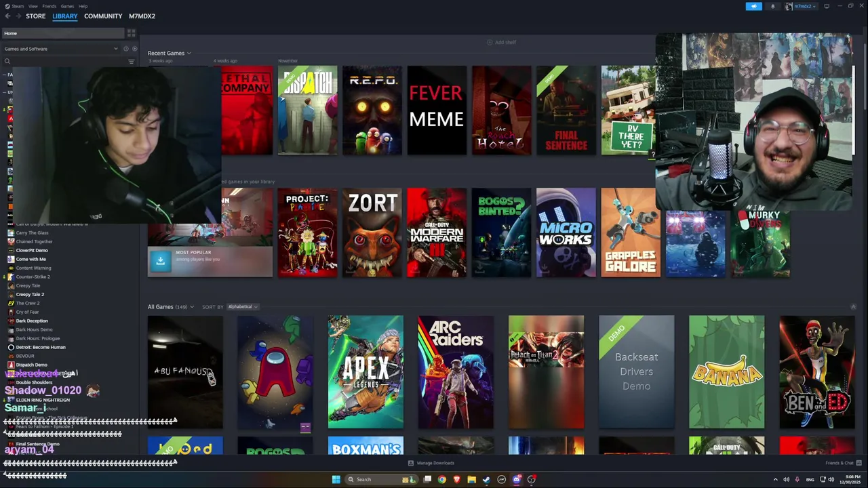
Task: Open the Banana game cover
Action: click(x=726, y=372)
